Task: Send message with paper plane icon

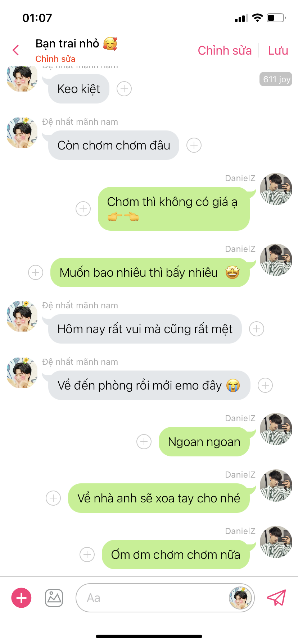Action: (276, 598)
